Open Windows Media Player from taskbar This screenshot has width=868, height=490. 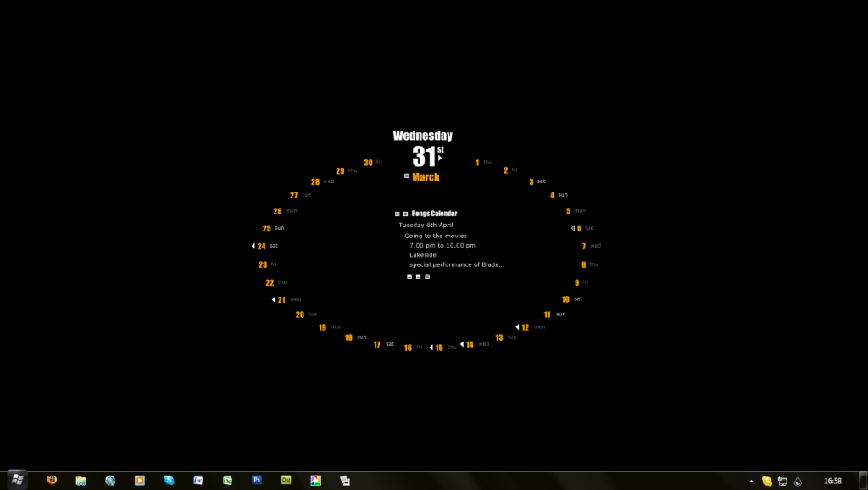tap(140, 481)
